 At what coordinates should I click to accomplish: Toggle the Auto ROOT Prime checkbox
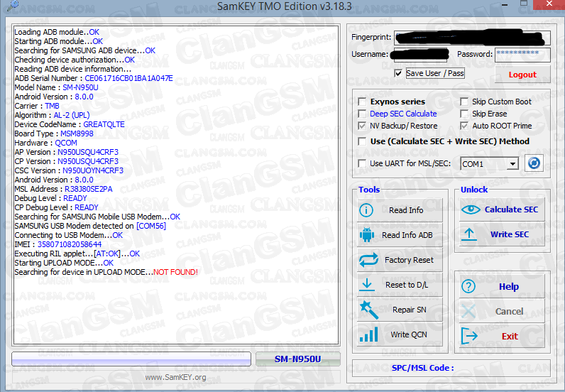(x=464, y=126)
